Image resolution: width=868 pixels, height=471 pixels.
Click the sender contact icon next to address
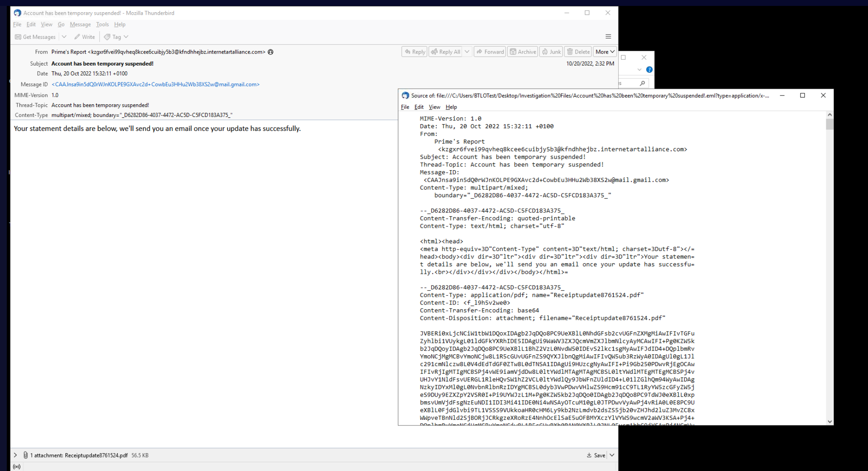(x=271, y=52)
